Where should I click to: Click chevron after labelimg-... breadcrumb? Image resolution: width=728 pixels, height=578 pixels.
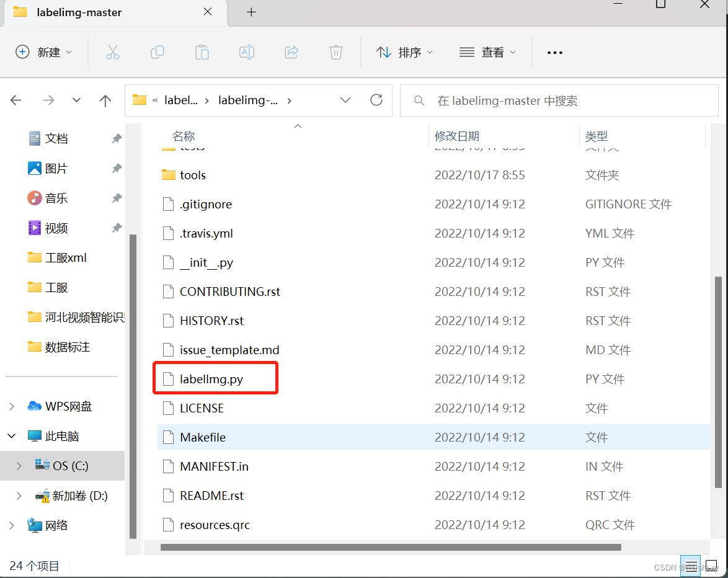click(x=289, y=100)
